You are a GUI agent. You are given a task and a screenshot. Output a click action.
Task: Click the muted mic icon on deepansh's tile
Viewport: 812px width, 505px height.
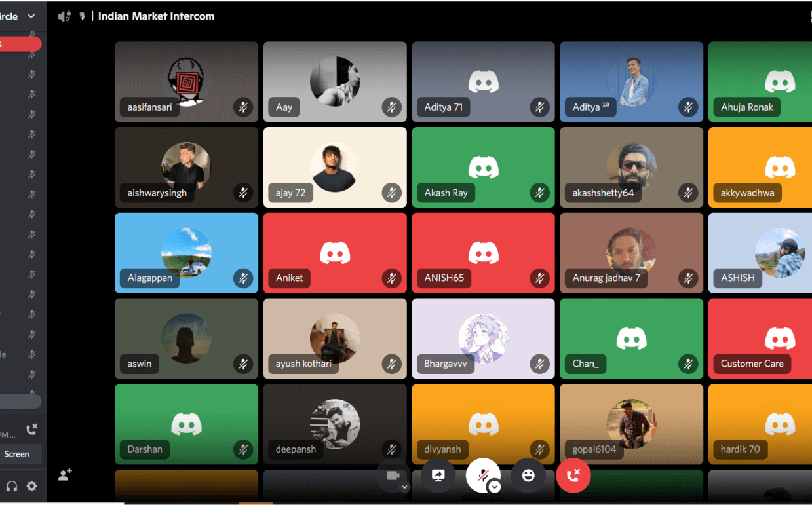391,449
